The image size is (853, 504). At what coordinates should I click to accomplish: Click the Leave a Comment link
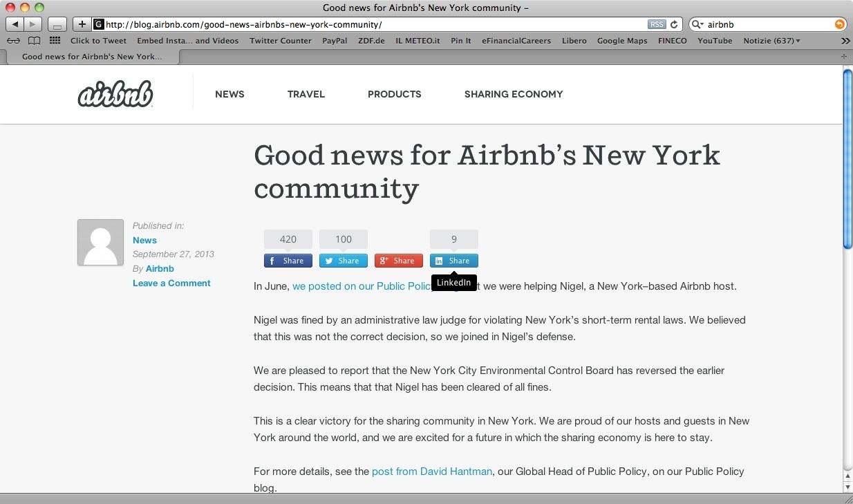[x=171, y=283]
